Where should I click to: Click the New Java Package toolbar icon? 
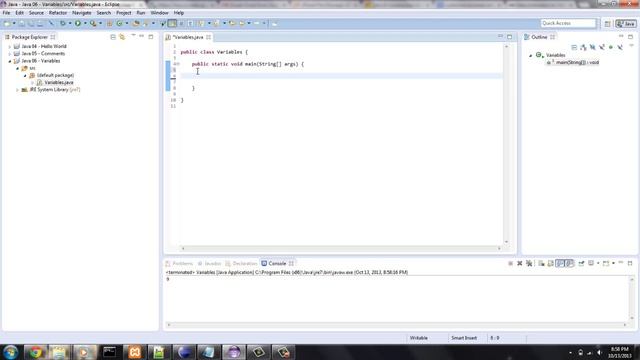[109, 24]
